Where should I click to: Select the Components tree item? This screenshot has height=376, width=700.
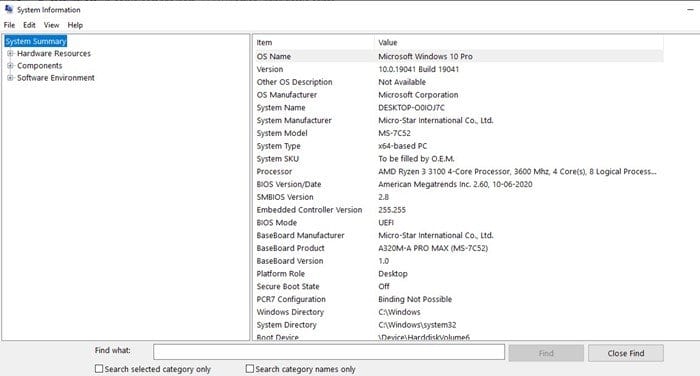click(x=40, y=66)
